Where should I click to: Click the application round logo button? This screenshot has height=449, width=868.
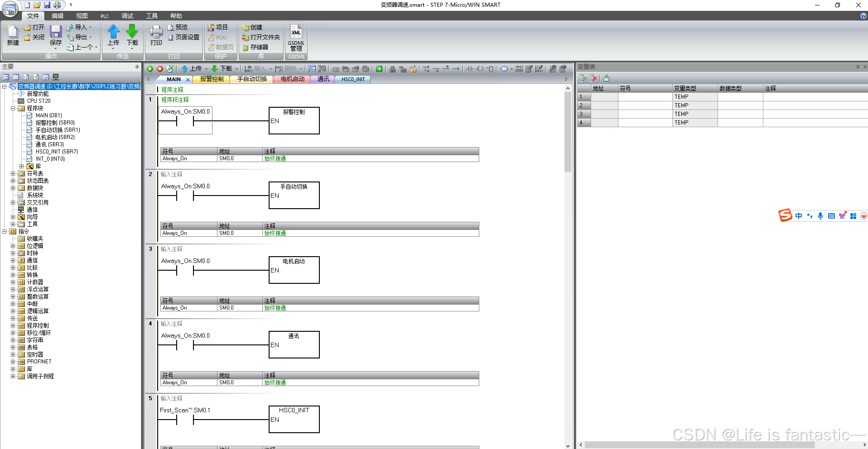click(x=10, y=9)
